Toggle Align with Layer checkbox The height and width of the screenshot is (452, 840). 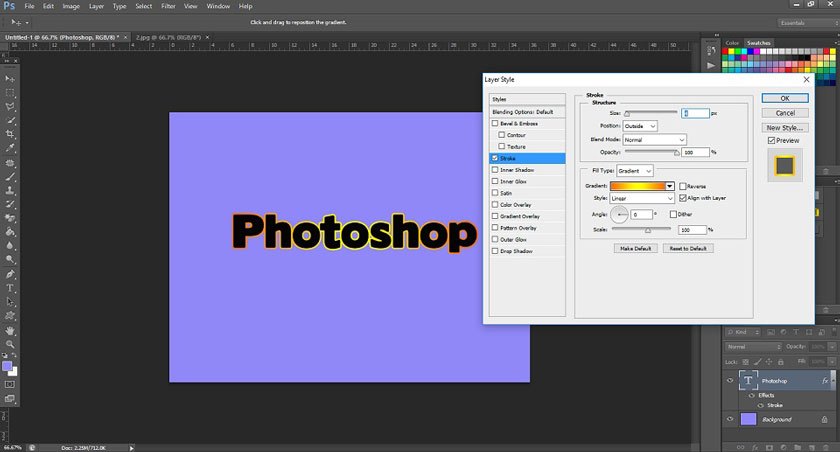(682, 198)
